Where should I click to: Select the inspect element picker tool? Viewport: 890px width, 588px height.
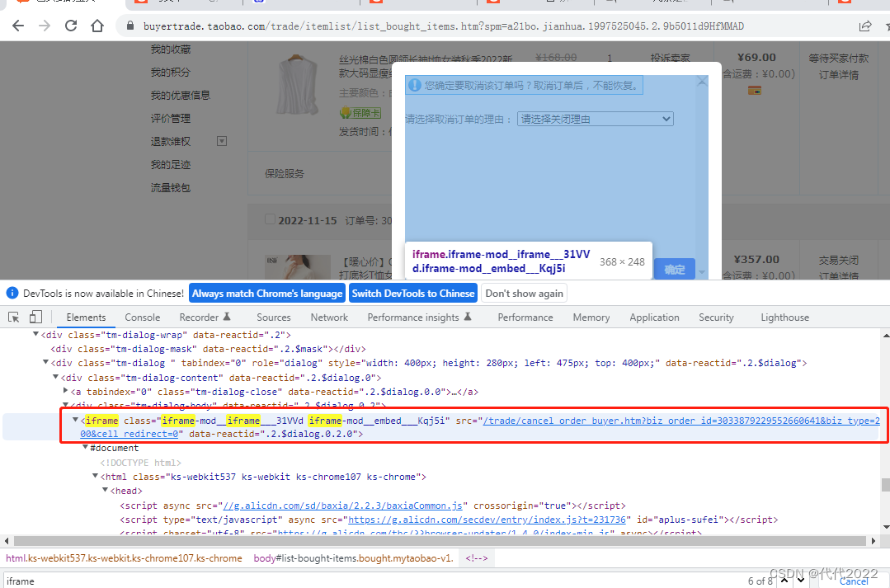click(13, 317)
